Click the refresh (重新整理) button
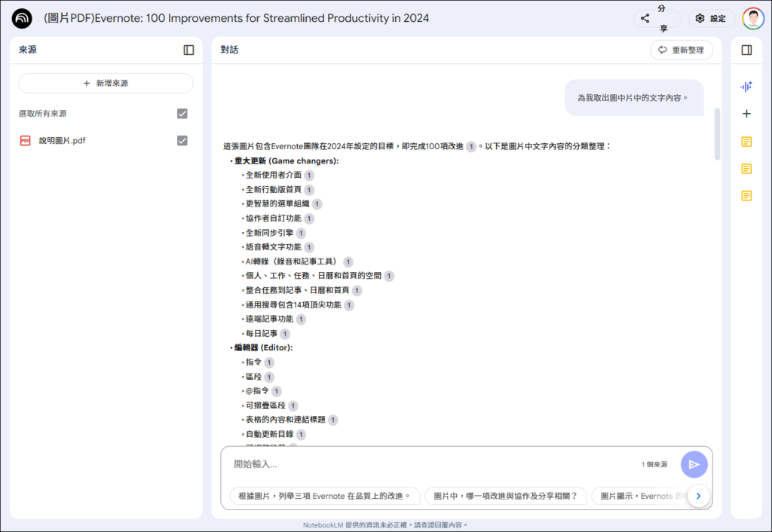 682,50
